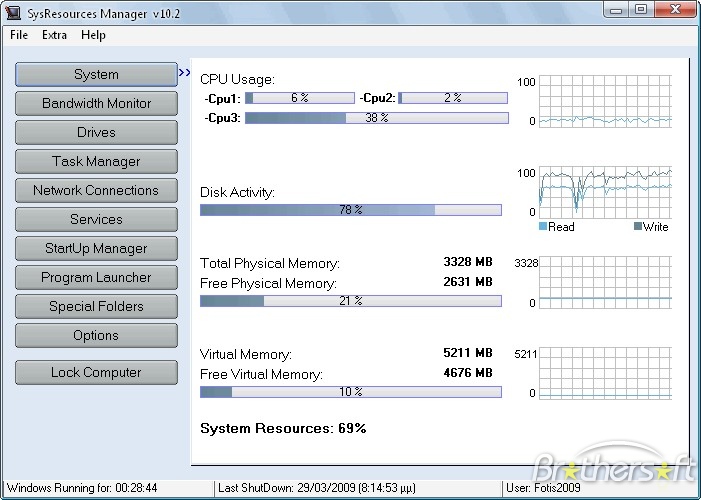Image resolution: width=701 pixels, height=500 pixels.
Task: Open the Extra menu
Action: (54, 35)
